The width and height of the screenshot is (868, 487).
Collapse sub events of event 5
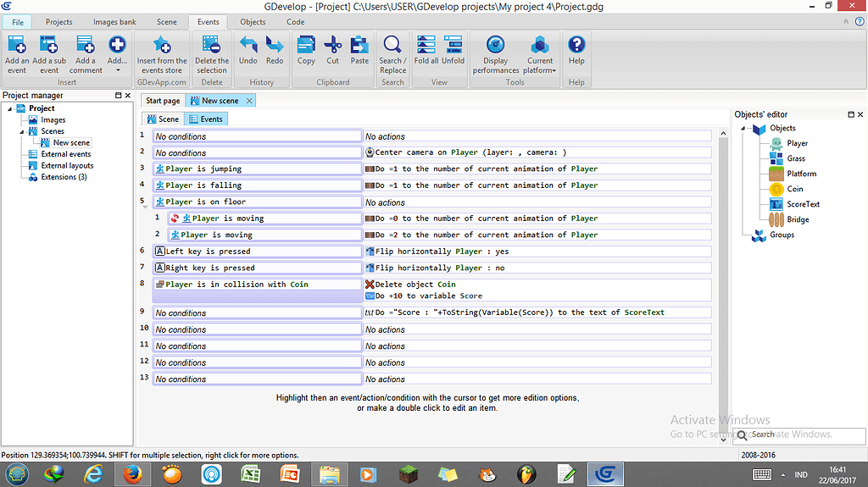pos(145,208)
